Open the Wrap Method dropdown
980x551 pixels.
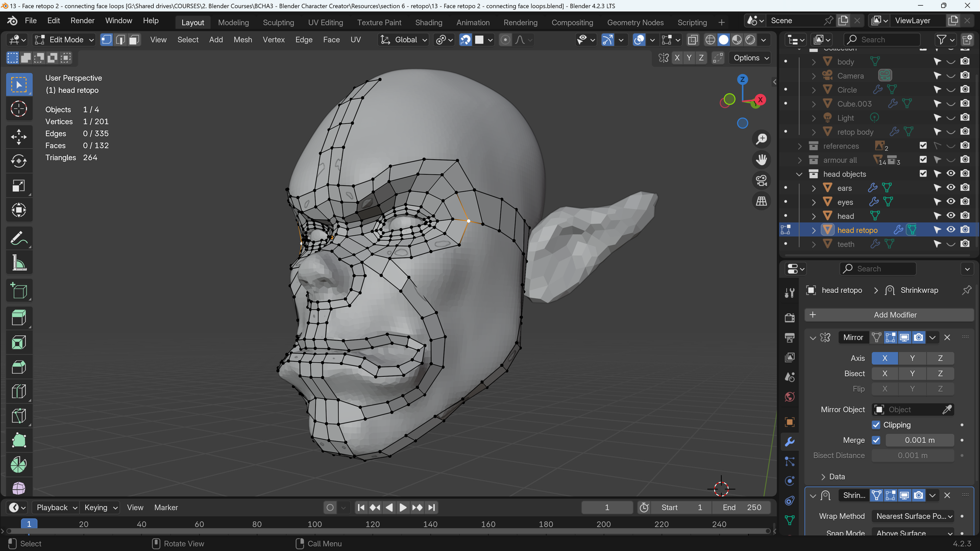pyautogui.click(x=913, y=516)
